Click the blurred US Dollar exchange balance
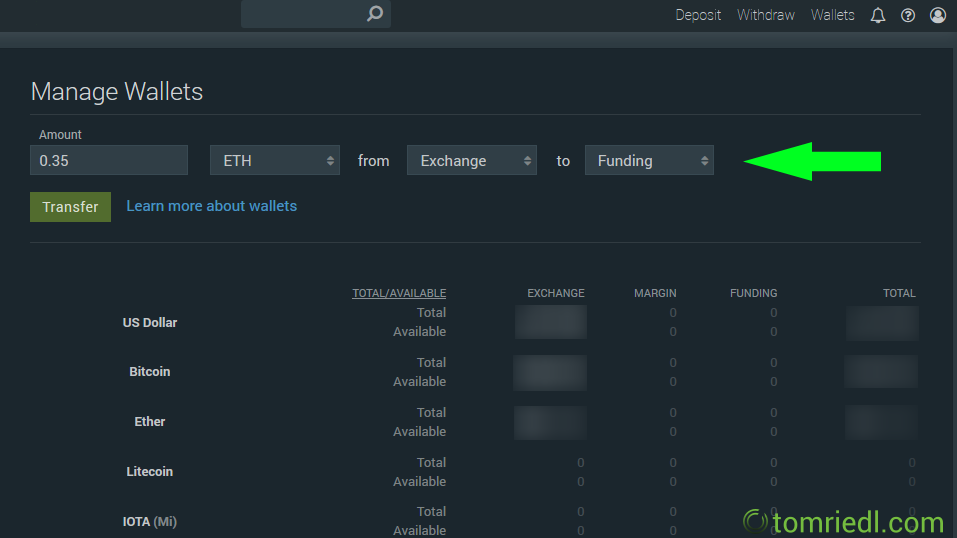The height and width of the screenshot is (538, 957). coord(551,322)
